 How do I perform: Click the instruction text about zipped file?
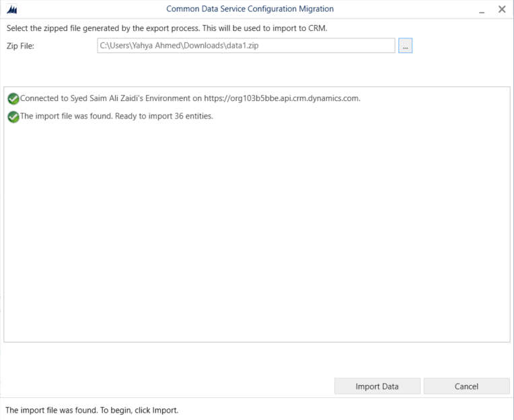pyautogui.click(x=166, y=28)
